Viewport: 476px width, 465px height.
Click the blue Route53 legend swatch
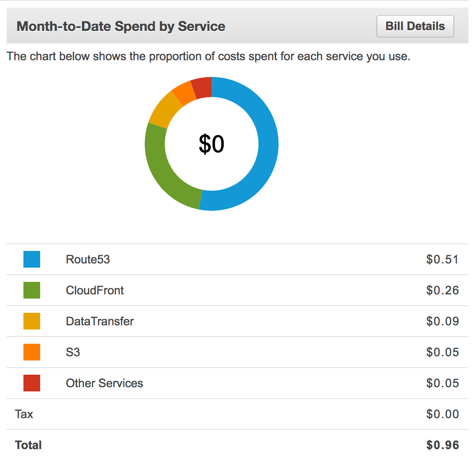(x=32, y=259)
